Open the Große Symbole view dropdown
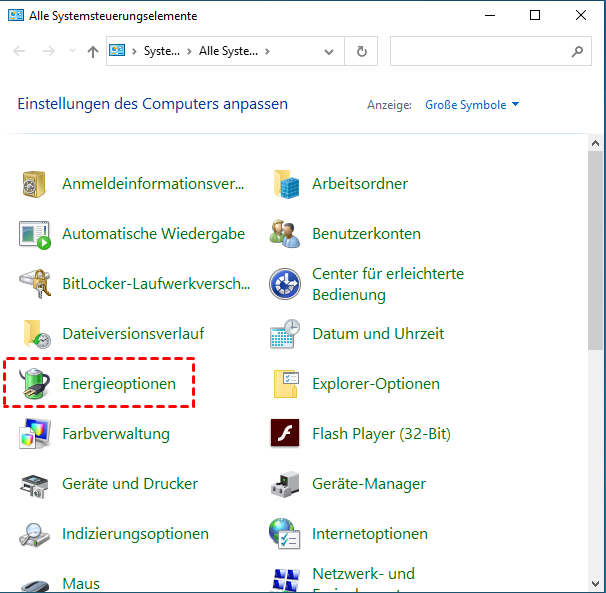Image resolution: width=606 pixels, height=593 pixels. (472, 105)
